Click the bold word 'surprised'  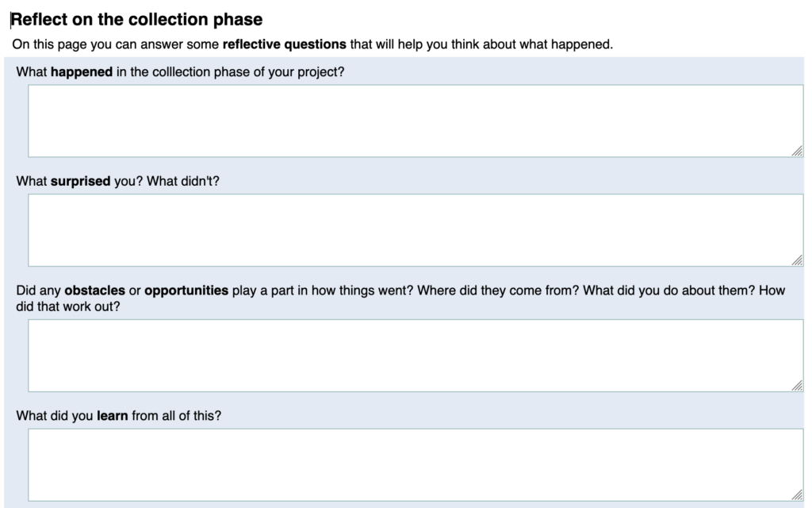(80, 181)
